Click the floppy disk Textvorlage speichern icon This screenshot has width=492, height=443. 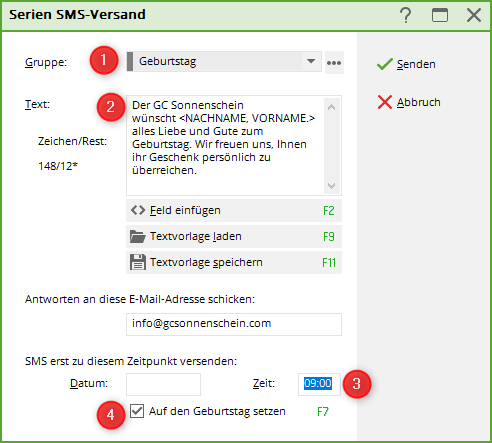138,262
